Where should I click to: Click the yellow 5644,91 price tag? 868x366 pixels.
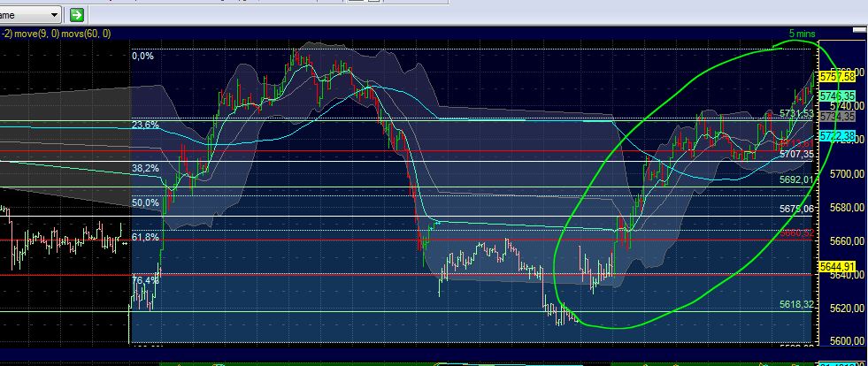point(838,266)
